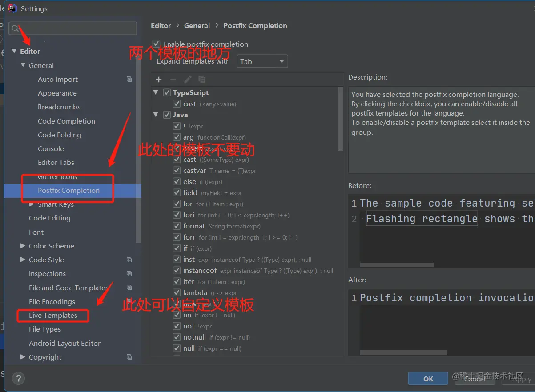Click the search magnifier icon in settings
The width and height of the screenshot is (535, 392).
(x=15, y=28)
